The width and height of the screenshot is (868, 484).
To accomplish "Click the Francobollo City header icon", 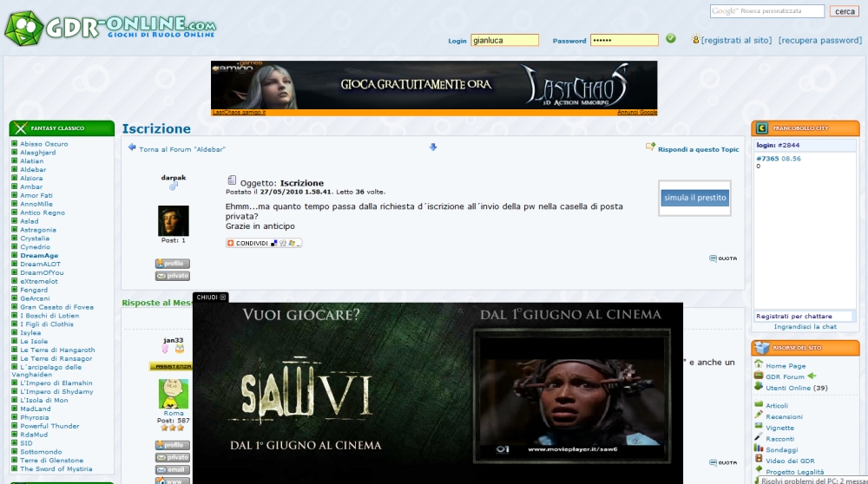I will click(x=762, y=128).
